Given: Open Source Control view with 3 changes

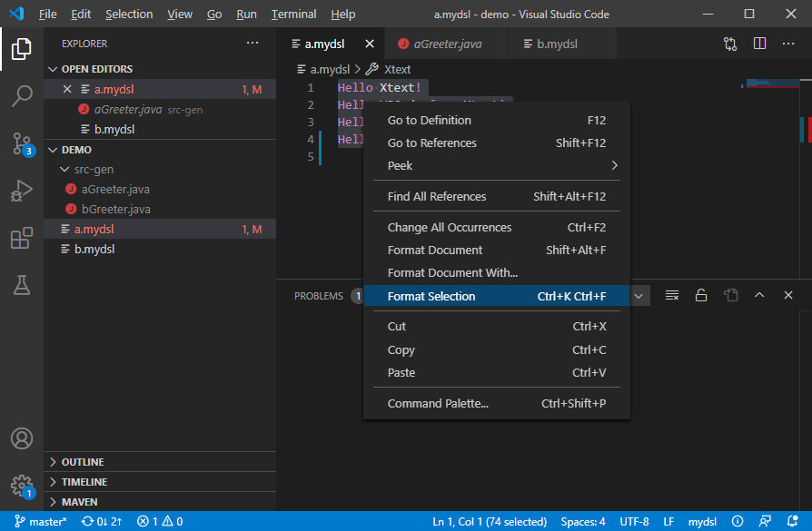Looking at the screenshot, I should [23, 143].
